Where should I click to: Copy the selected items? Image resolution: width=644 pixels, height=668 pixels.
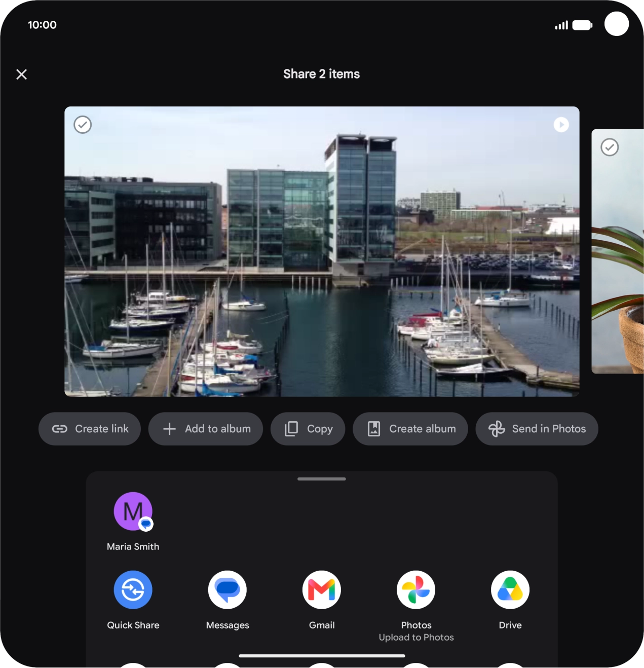pyautogui.click(x=308, y=429)
